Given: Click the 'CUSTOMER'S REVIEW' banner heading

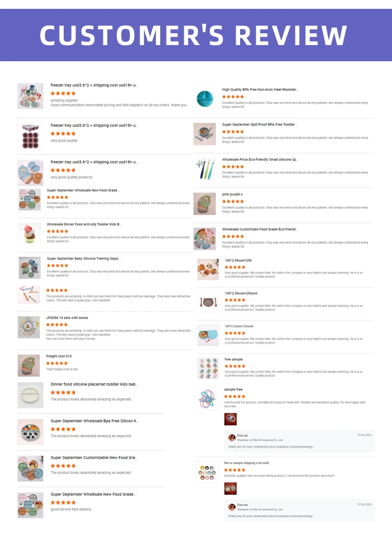Looking at the screenshot, I should point(193,35).
